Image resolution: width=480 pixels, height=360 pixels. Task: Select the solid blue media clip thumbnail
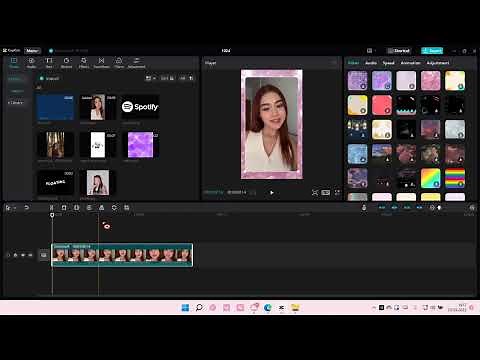click(x=55, y=107)
